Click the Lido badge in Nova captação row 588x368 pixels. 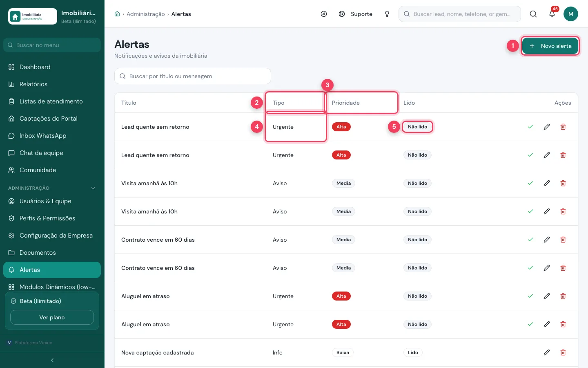coord(413,352)
